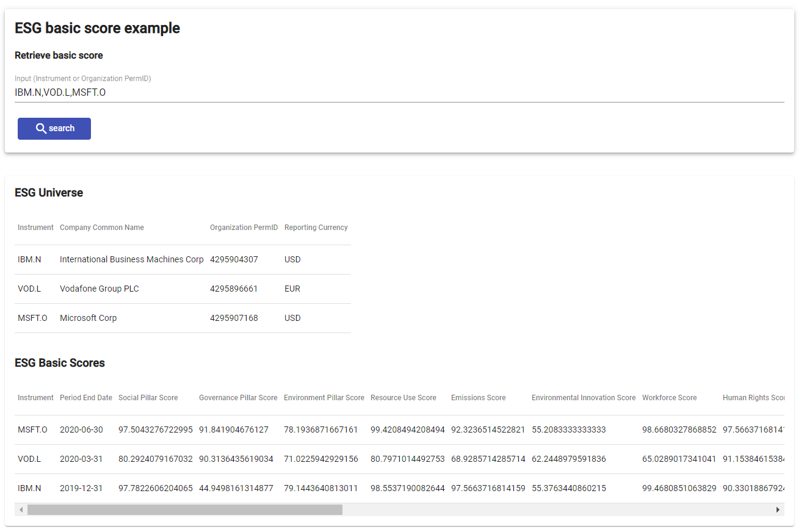Click workforce score 99.4680851063829

[679, 488]
